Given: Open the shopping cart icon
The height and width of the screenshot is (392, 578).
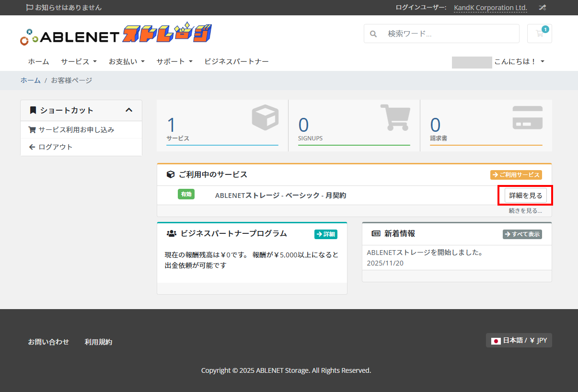Looking at the screenshot, I should 539,34.
